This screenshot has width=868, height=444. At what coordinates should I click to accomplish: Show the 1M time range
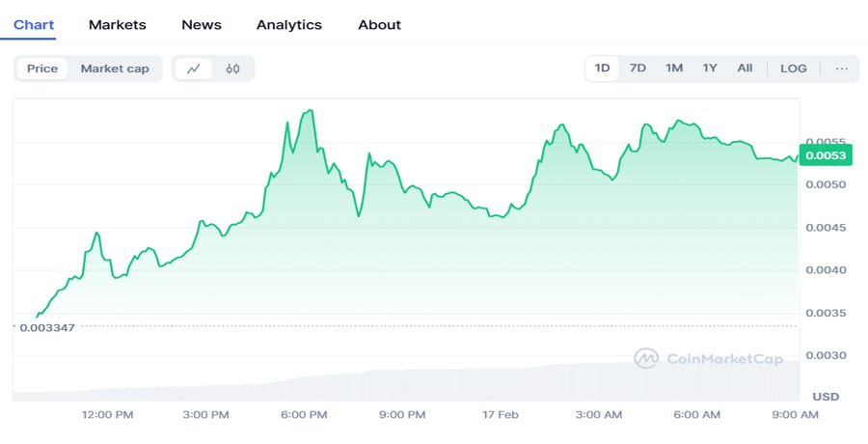[x=674, y=69]
